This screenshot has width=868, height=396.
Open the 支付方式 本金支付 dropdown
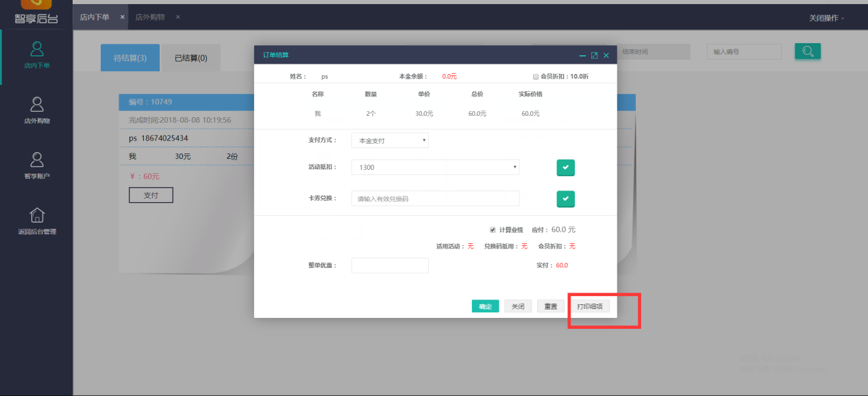[390, 140]
